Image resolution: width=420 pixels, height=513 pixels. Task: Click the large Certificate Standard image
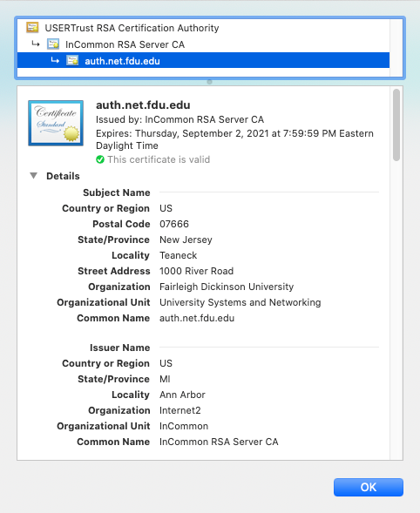point(56,123)
